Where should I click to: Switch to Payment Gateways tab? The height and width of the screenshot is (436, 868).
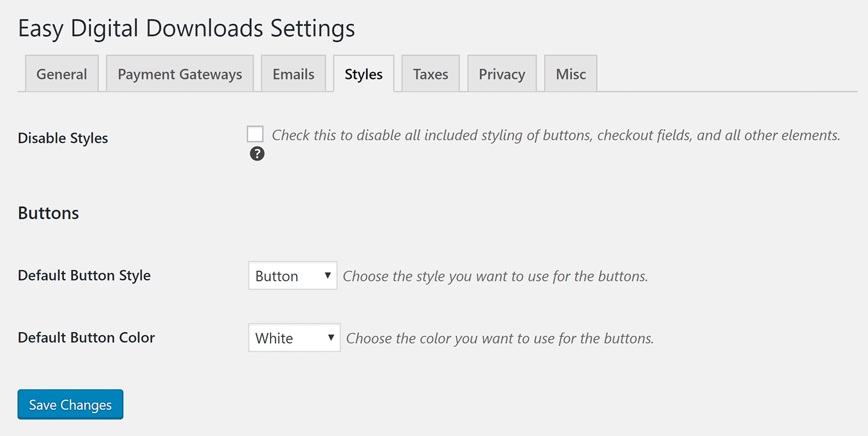(180, 73)
